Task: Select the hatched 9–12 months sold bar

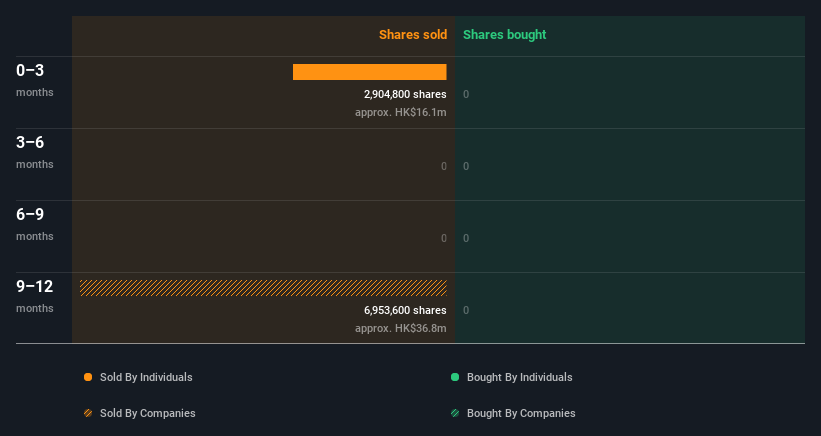Action: pyautogui.click(x=263, y=288)
